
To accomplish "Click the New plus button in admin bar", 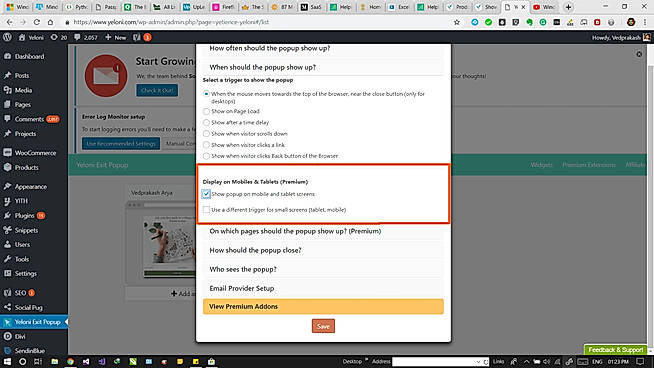I will pos(116,37).
